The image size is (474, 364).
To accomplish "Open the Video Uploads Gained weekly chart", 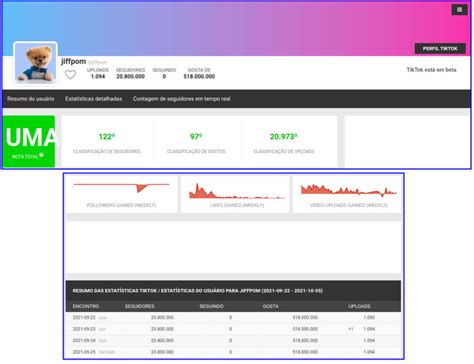I will click(x=348, y=194).
